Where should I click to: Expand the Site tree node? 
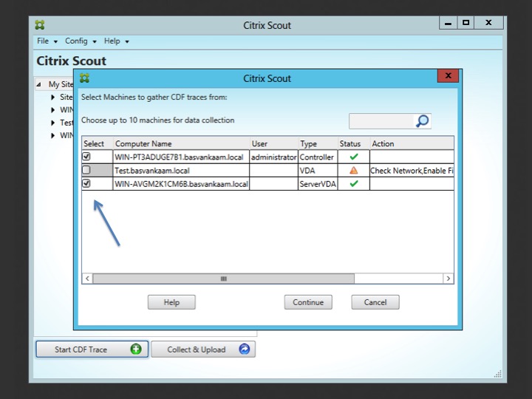point(53,98)
